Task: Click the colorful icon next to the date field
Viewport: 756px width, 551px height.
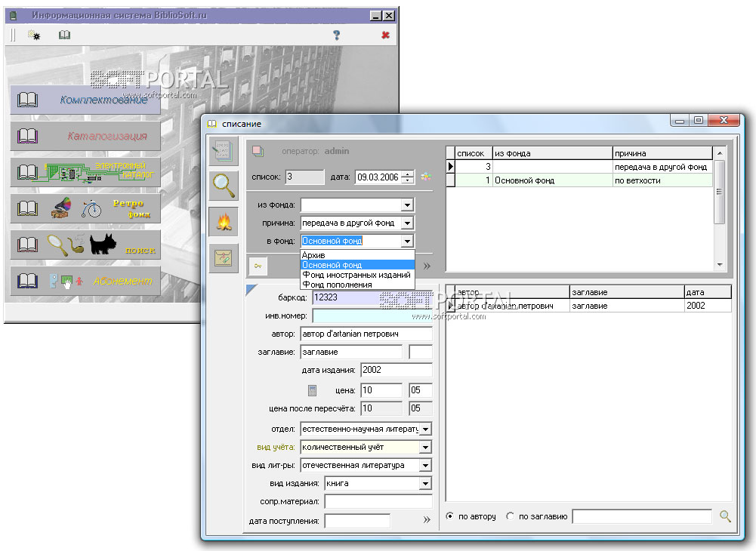Action: (426, 177)
